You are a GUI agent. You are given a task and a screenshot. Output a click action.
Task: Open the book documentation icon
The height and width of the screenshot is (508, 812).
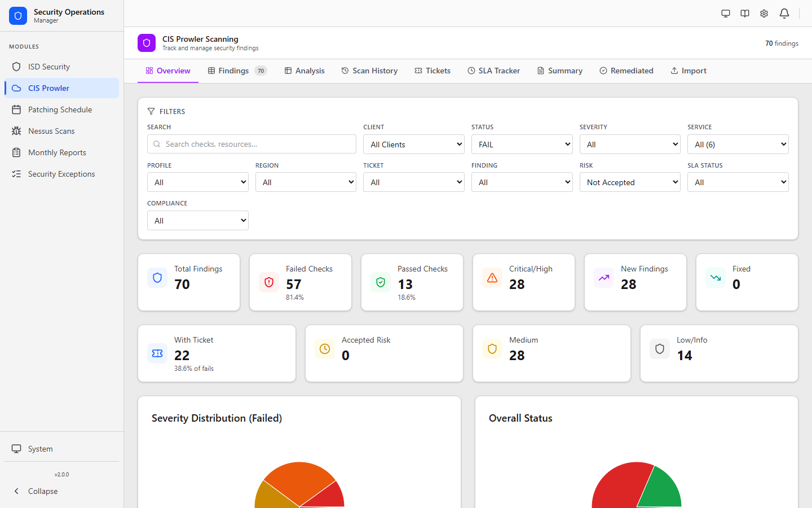[x=745, y=14]
